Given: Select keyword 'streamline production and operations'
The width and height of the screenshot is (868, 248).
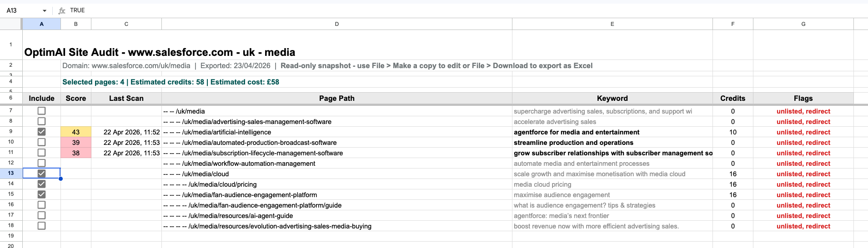Looking at the screenshot, I should click(612, 142).
